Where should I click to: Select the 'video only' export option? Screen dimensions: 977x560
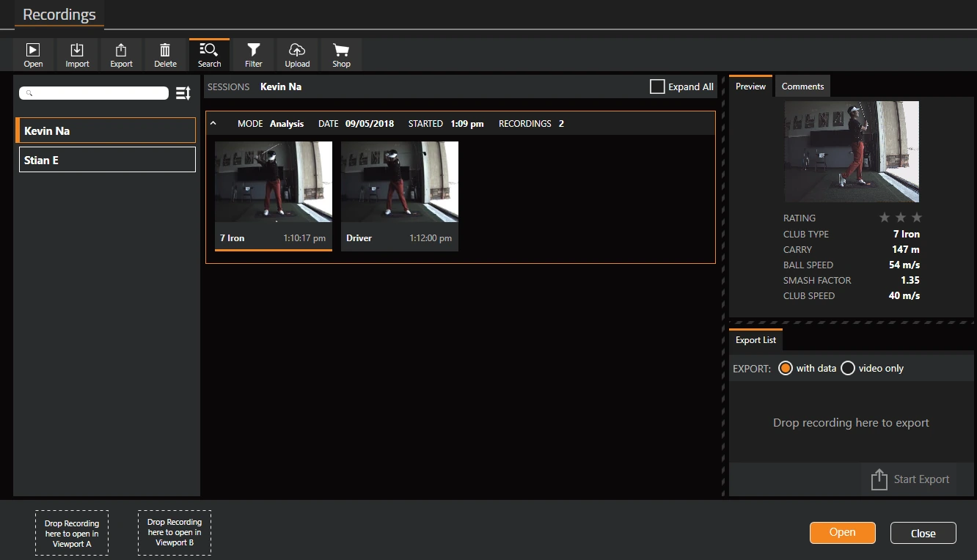pyautogui.click(x=847, y=368)
